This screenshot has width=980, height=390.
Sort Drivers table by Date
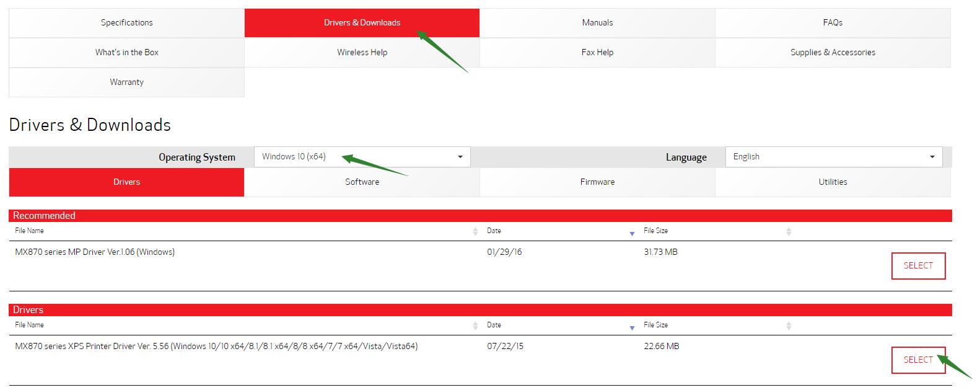[494, 325]
